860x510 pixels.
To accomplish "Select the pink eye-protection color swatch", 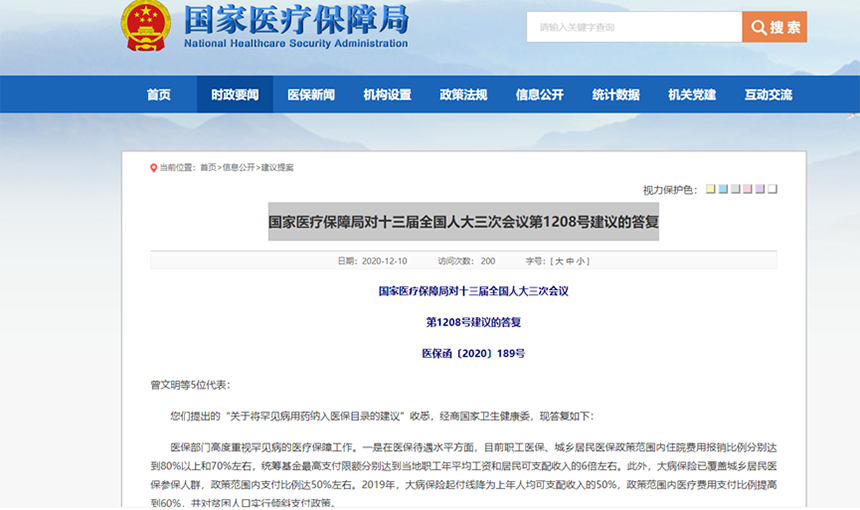I will coord(748,189).
